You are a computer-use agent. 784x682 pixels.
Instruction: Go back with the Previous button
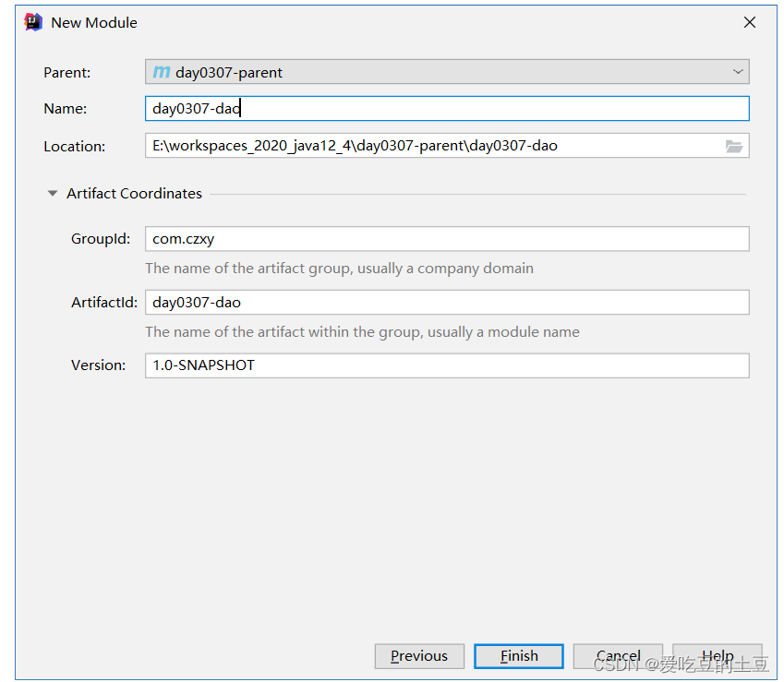419,656
